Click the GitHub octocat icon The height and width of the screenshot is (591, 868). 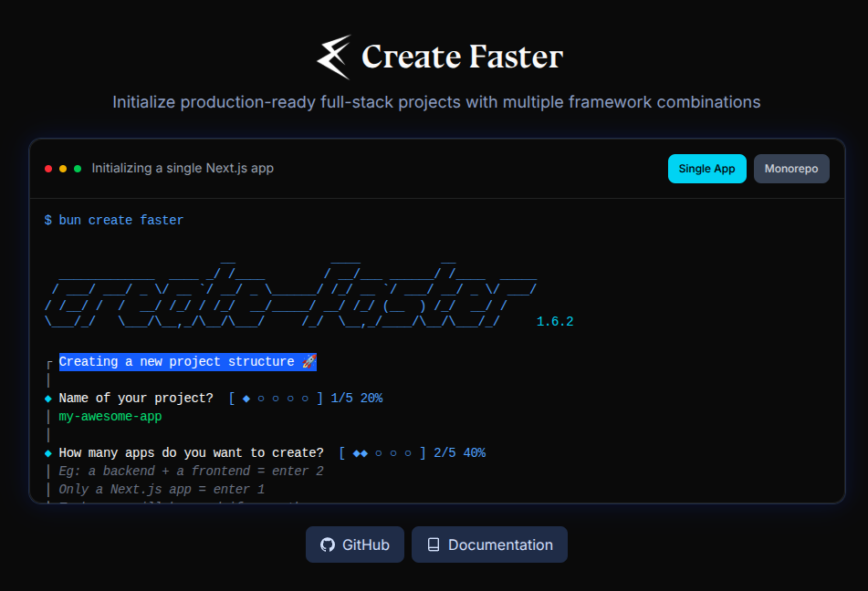click(x=328, y=544)
